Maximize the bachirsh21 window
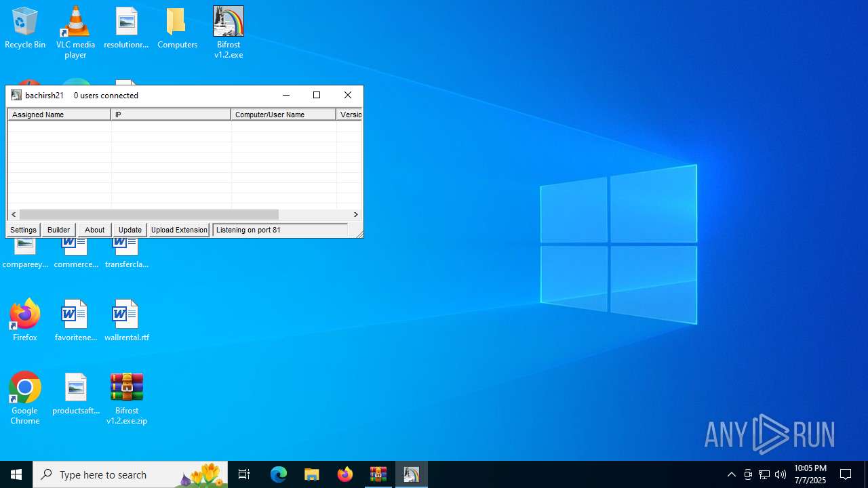The height and width of the screenshot is (488, 868). [x=317, y=95]
